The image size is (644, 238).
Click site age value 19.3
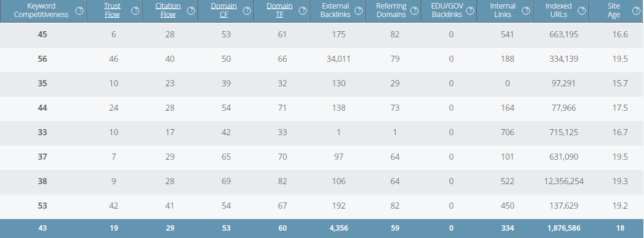[620, 181]
